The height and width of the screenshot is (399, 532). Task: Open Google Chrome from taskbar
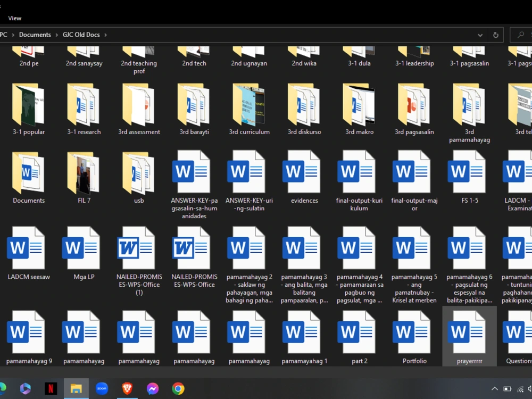[178, 388]
